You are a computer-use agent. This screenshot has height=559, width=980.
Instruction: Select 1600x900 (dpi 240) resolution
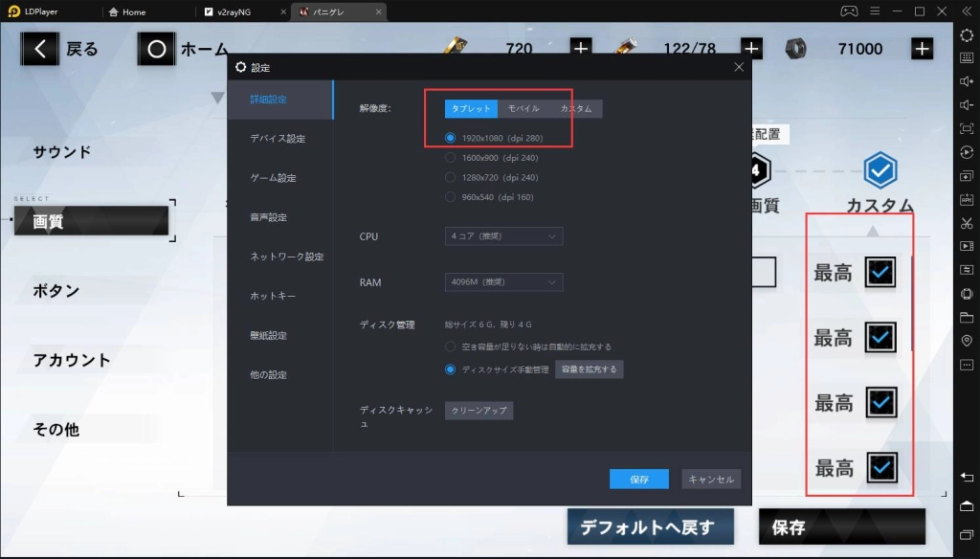492,158
